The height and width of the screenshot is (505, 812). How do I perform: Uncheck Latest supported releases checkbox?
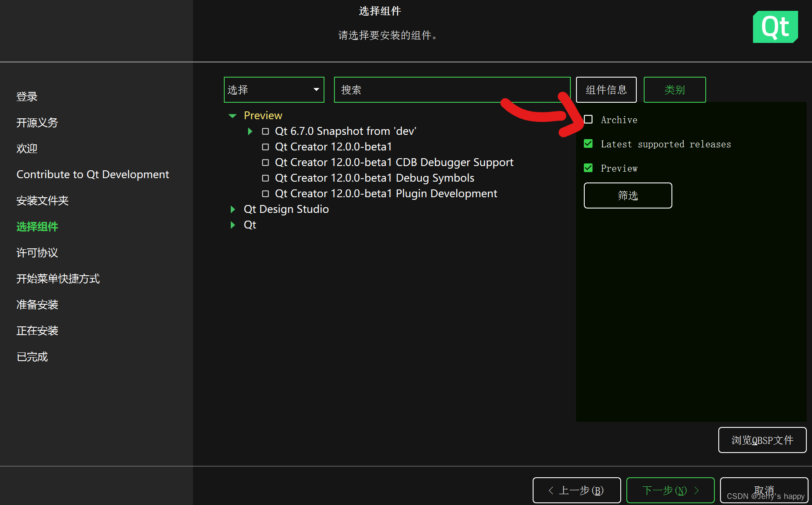588,143
